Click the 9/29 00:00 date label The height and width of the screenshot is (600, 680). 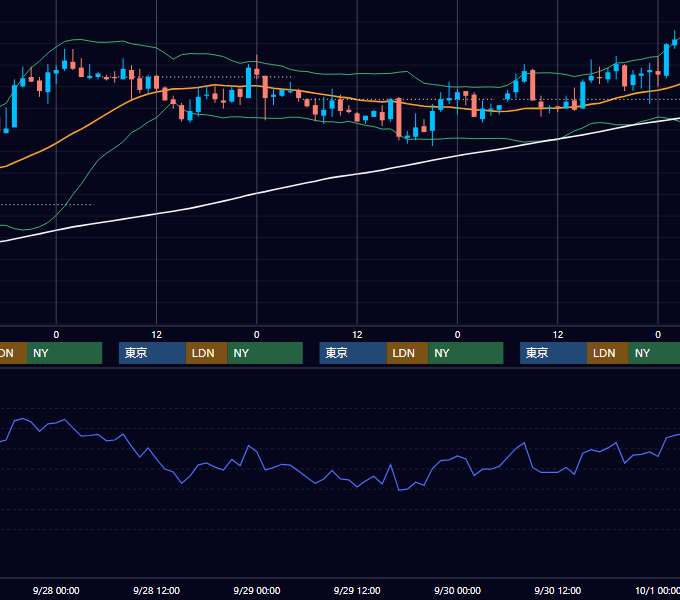tap(257, 590)
